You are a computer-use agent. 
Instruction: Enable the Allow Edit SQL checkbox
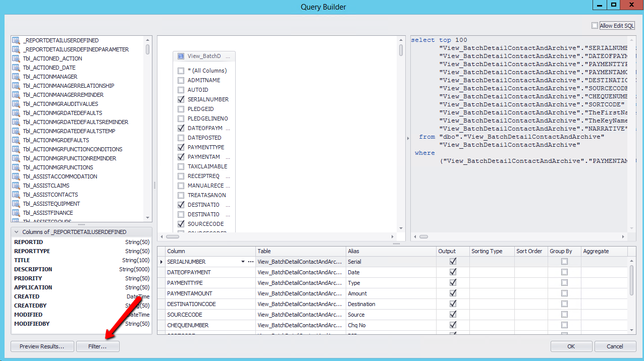tap(595, 26)
